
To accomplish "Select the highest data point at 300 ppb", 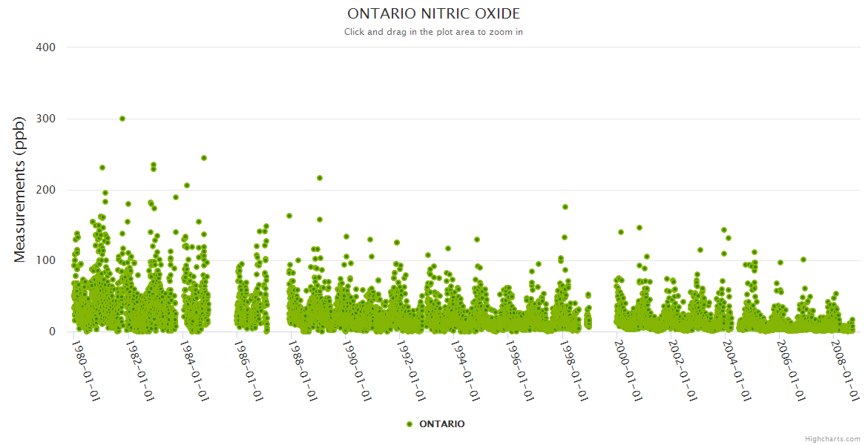I will 122,119.
